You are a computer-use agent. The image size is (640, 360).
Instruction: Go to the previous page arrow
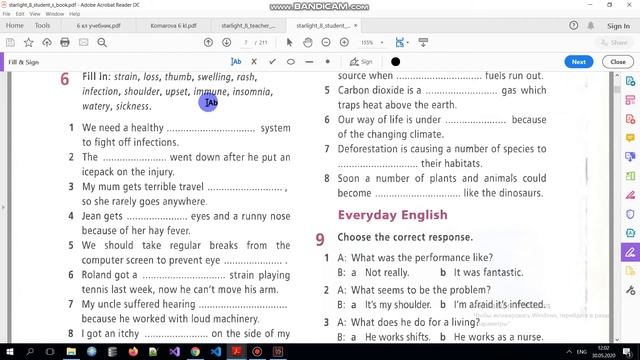[208, 42]
